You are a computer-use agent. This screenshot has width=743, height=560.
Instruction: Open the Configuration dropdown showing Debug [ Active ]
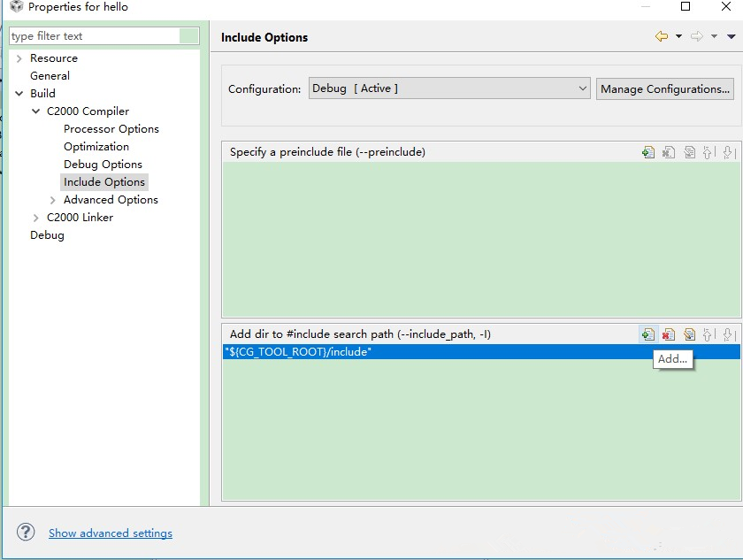(449, 88)
